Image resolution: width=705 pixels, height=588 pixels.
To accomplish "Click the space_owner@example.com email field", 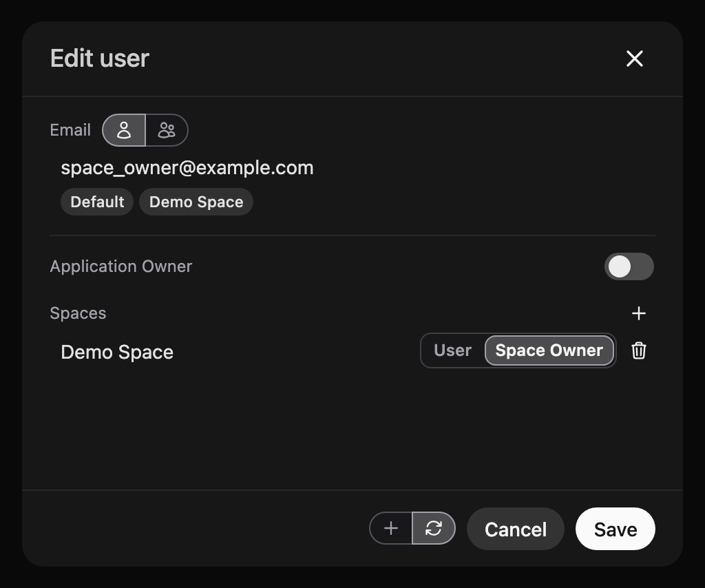I will tap(187, 168).
